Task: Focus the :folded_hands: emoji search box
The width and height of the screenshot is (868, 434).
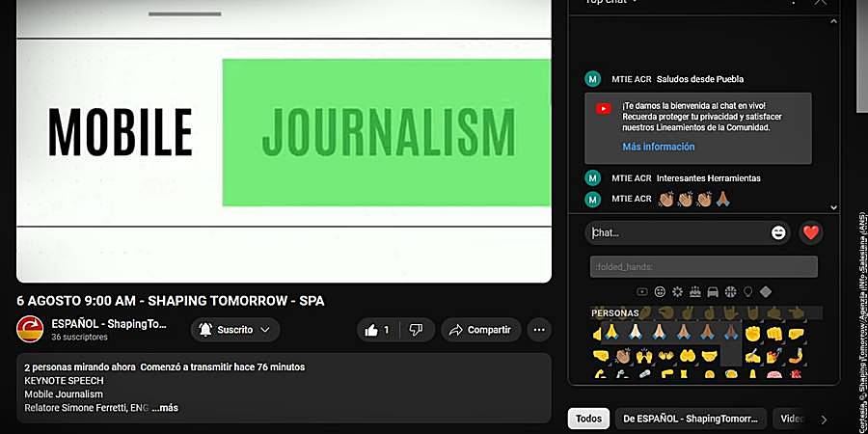Action: click(x=704, y=267)
